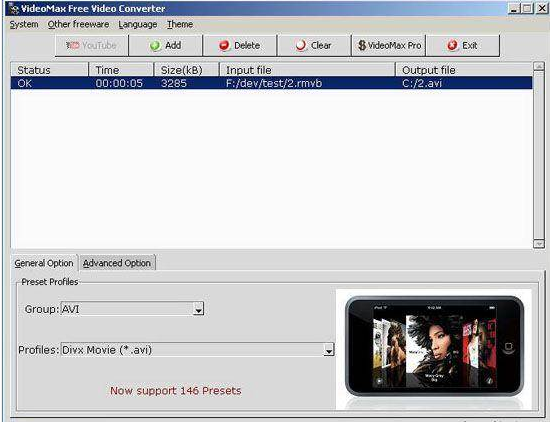Click the Size(kB) column header
Screen dimensions: 550x422
187,70
